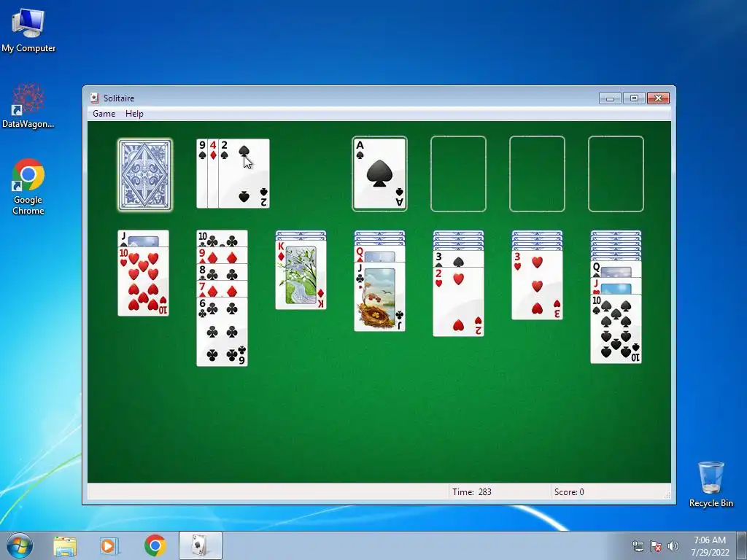Viewport: 747px width, 560px height.
Task: Open the Windows Start menu
Action: (x=20, y=545)
